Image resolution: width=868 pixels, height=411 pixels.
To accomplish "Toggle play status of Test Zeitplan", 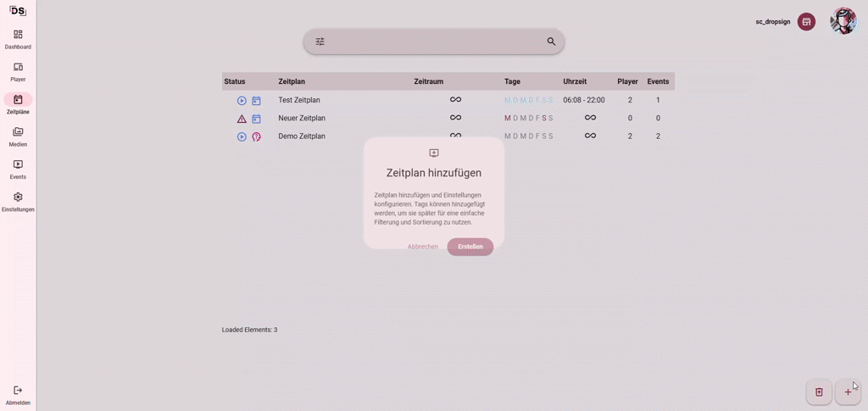I will 242,101.
